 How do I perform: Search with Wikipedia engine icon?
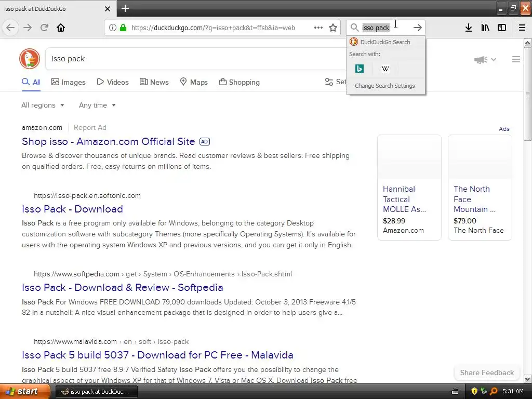coord(385,69)
